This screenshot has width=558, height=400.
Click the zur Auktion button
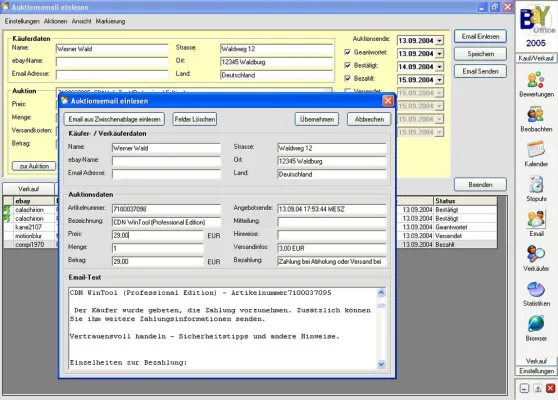pos(34,166)
